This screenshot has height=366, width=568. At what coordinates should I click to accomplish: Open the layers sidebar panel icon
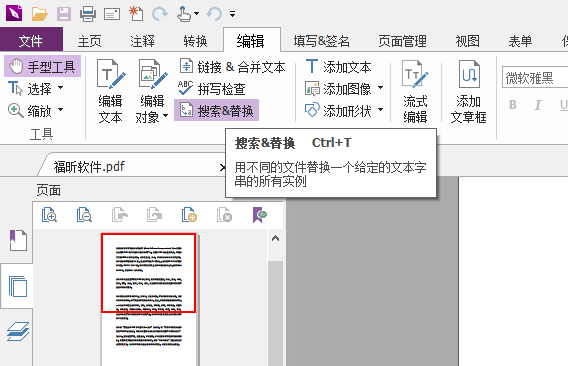point(18,332)
